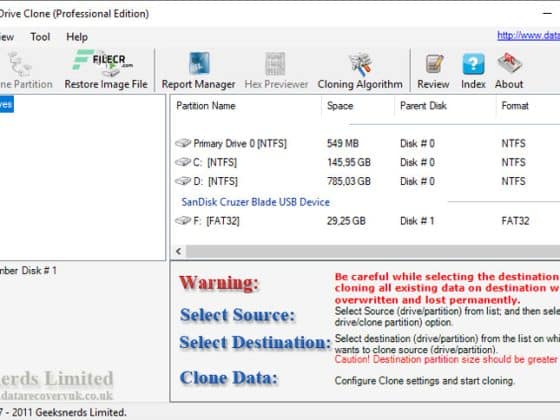Viewport: 560px width, 420px height.
Task: Click drive icon beside C: [NTFS]
Action: pyautogui.click(x=183, y=162)
